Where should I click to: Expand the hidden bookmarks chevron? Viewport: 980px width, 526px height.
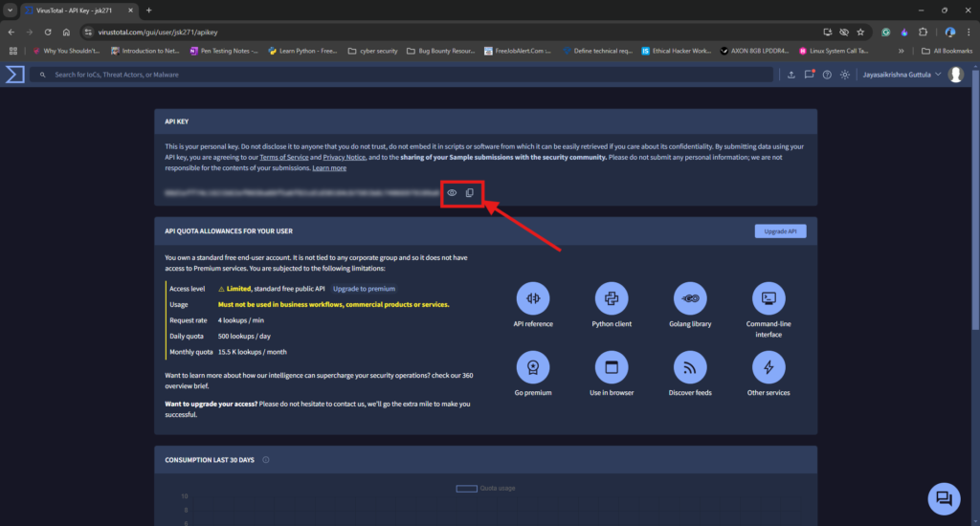pos(901,52)
